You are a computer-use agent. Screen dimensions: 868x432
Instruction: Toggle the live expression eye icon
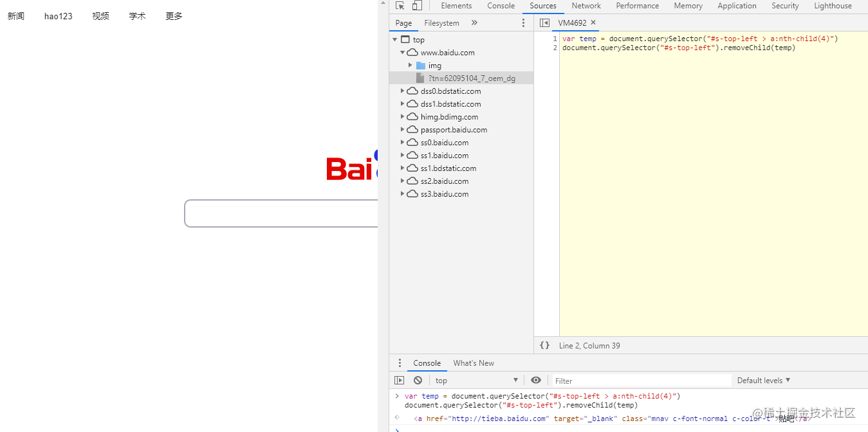(535, 381)
